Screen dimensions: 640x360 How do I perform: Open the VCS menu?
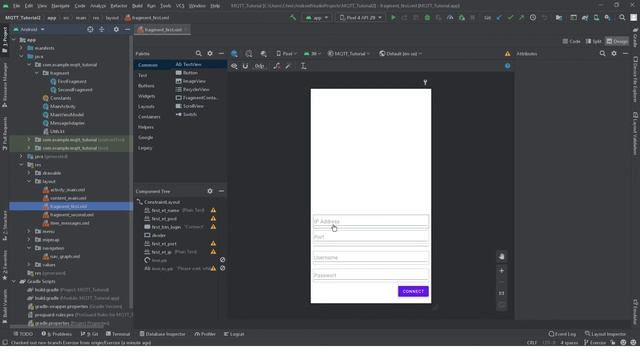tap(180, 6)
